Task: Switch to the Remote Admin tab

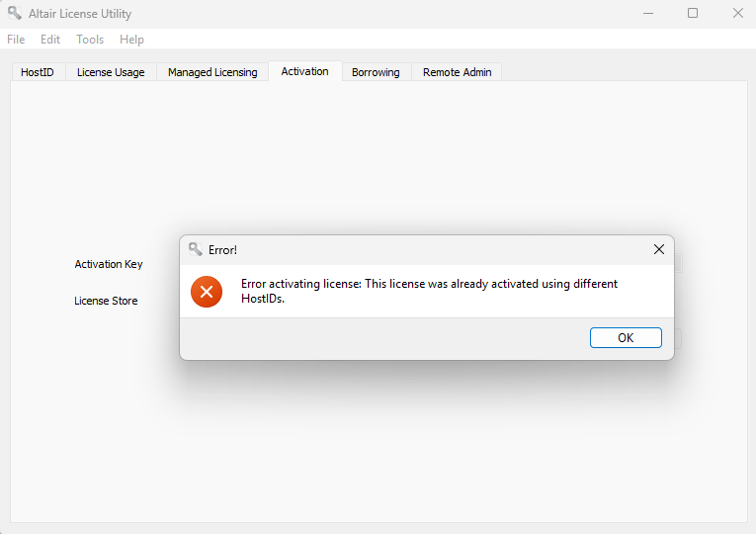Action: click(458, 72)
